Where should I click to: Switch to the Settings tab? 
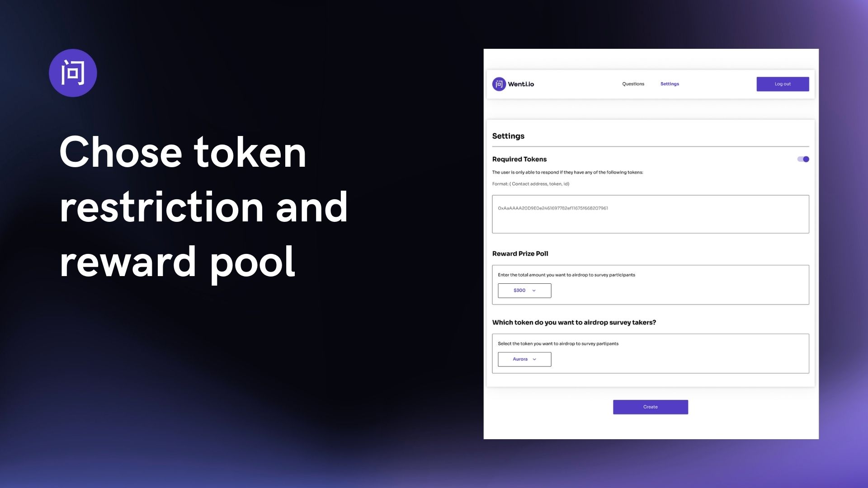tap(670, 84)
